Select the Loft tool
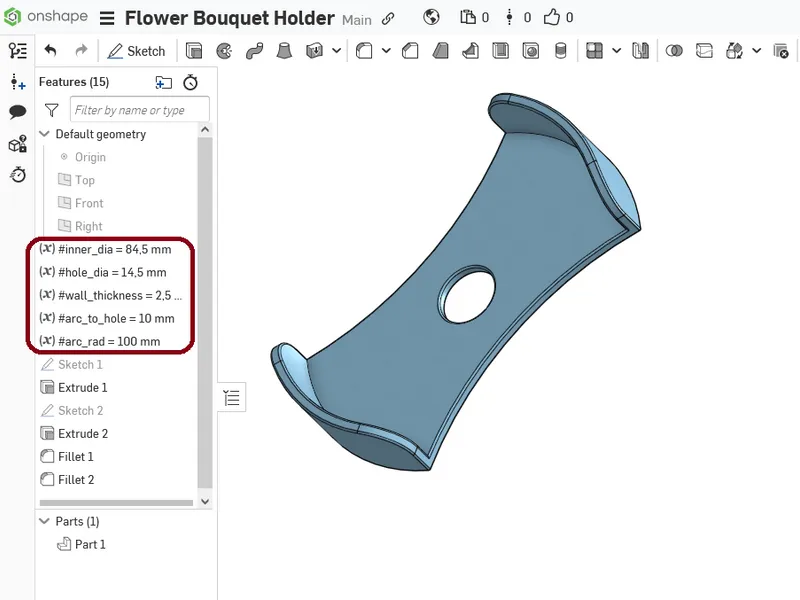The height and width of the screenshot is (600, 800). point(284,51)
